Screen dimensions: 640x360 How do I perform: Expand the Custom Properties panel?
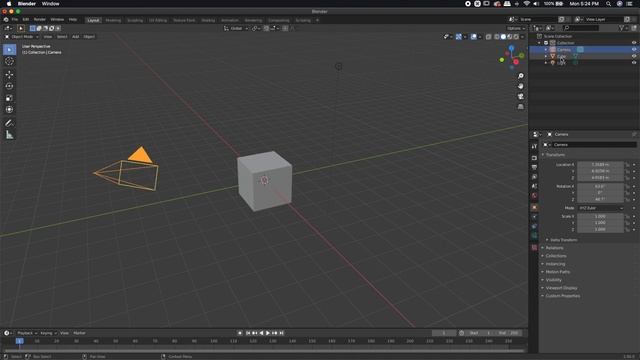562,296
